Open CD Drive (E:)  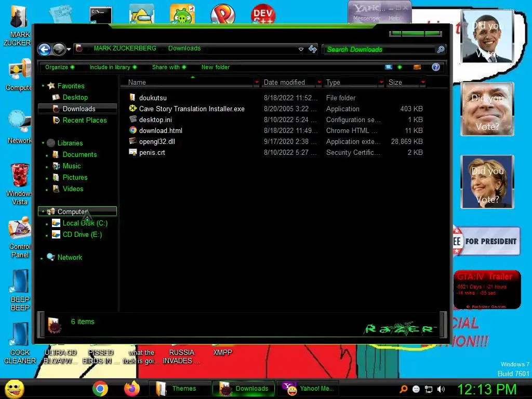tap(82, 234)
